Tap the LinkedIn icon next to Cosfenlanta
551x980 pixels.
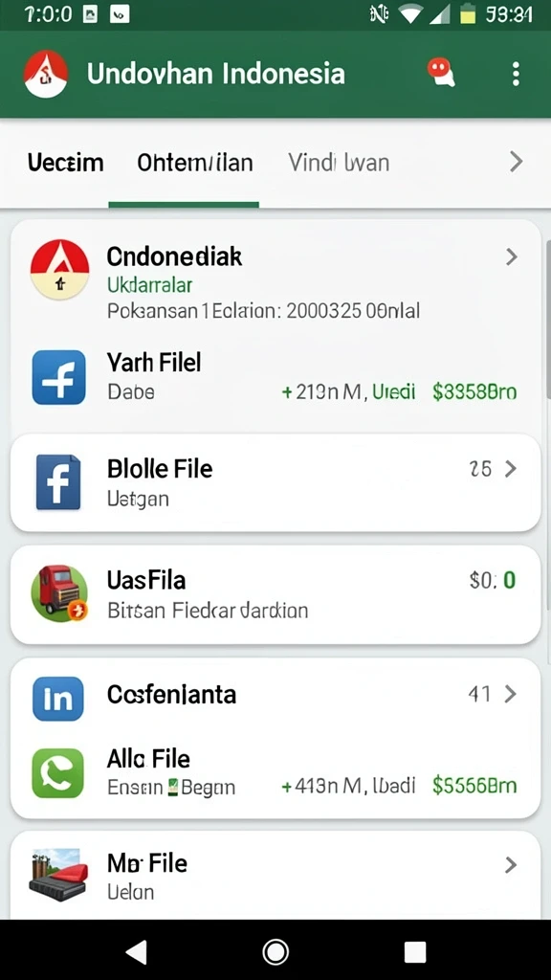[58, 699]
